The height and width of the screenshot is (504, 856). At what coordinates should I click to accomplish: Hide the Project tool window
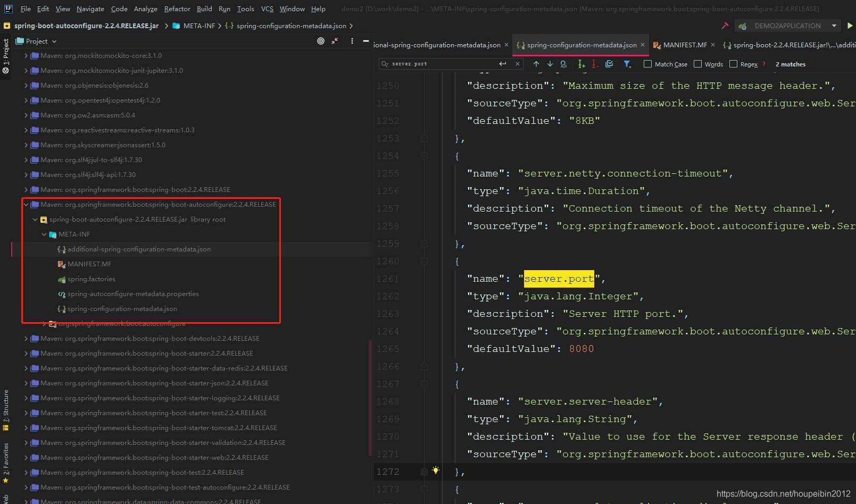coord(365,41)
